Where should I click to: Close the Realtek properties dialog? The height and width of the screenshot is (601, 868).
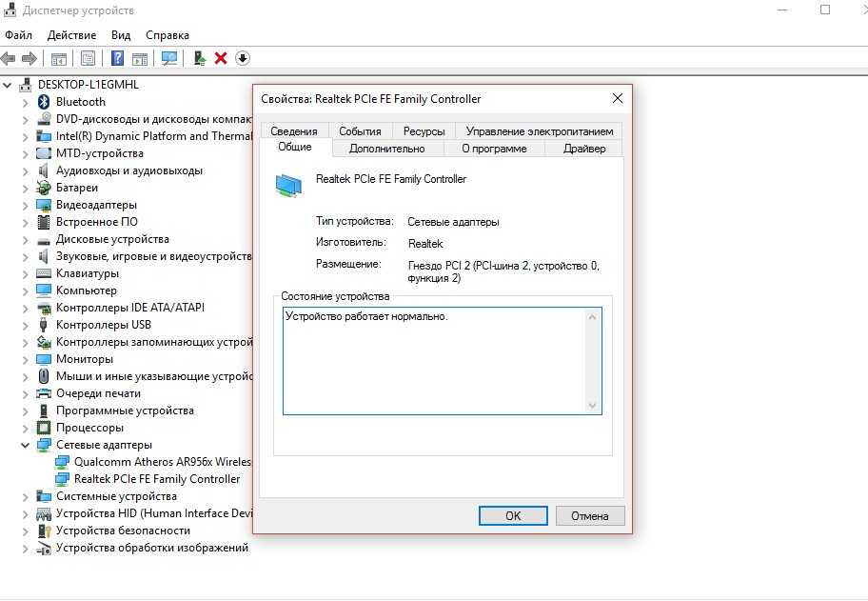pyautogui.click(x=618, y=99)
